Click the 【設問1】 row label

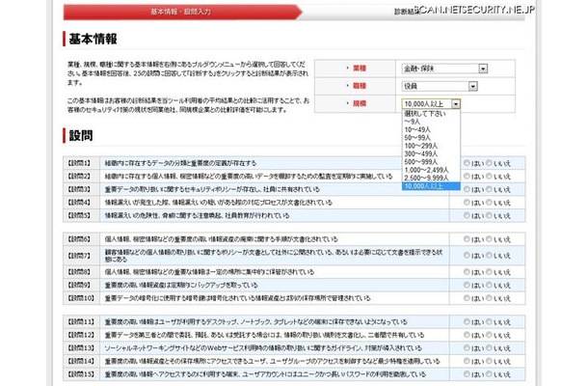[79, 163]
